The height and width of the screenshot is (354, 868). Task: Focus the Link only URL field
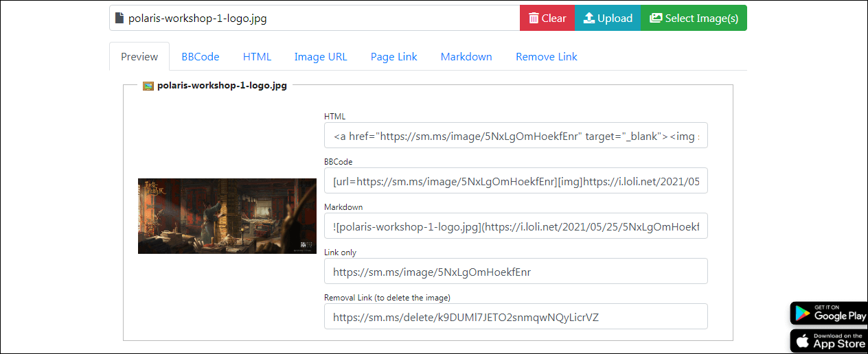[516, 272]
